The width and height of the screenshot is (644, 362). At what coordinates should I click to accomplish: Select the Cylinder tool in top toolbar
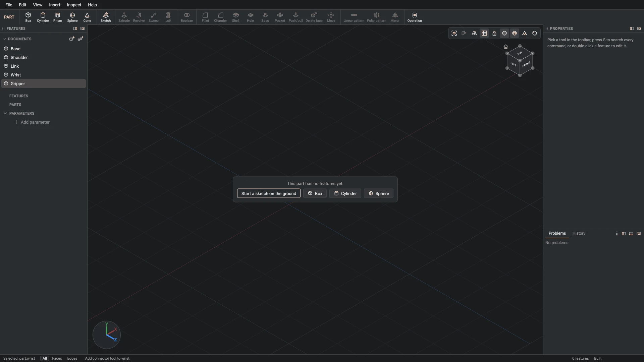43,17
